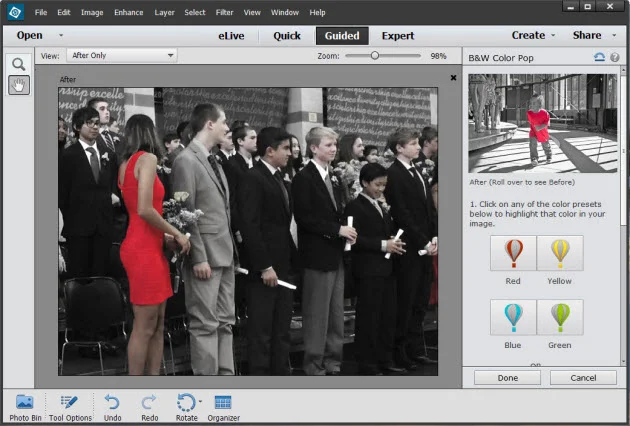The width and height of the screenshot is (630, 426).
Task: Minimize the application window
Action: pos(571,7)
